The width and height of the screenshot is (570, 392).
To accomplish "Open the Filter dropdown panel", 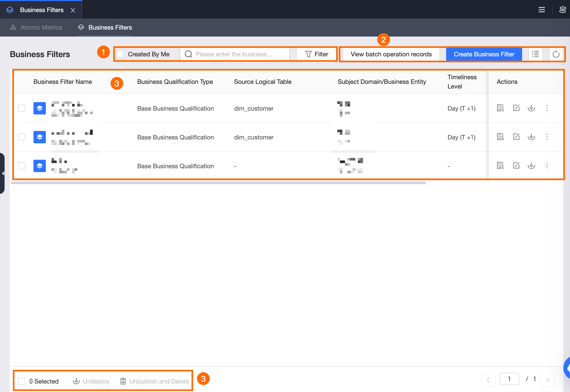I will [x=317, y=54].
